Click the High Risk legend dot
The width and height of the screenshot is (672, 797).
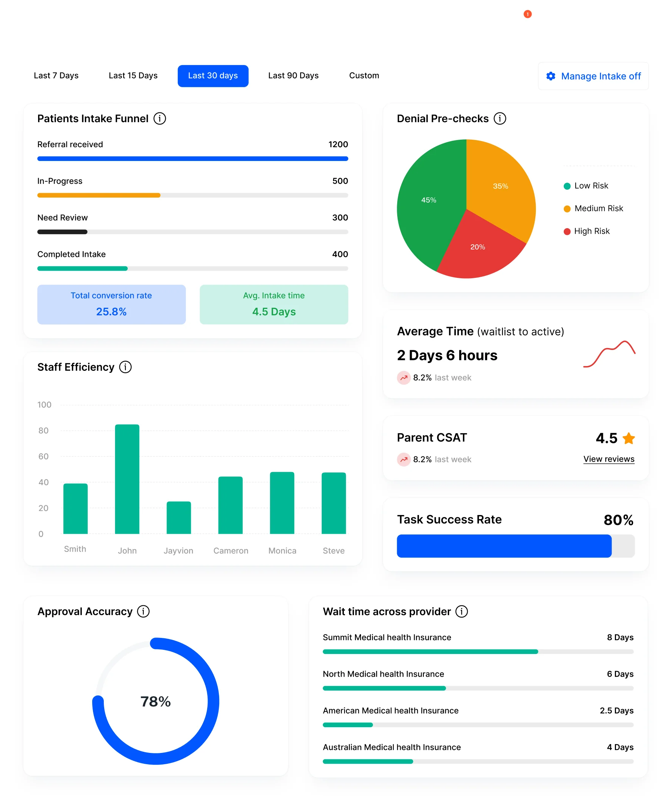coord(567,231)
